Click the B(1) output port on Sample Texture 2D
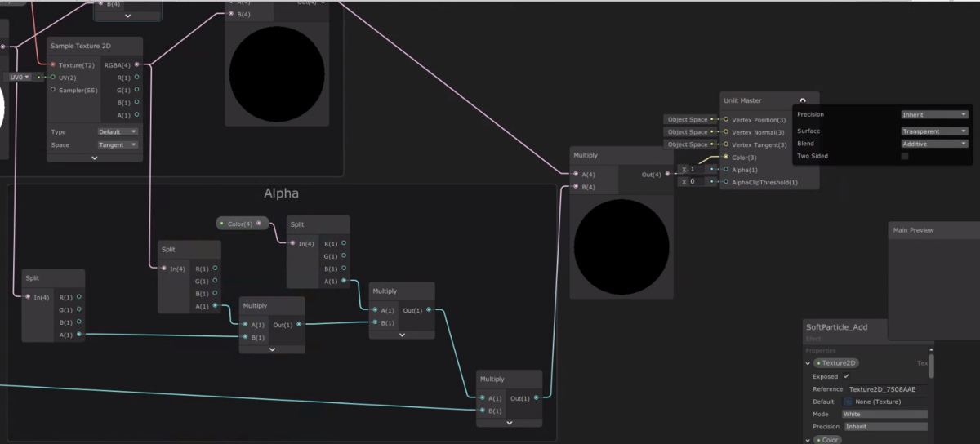This screenshot has height=444, width=980. [136, 103]
